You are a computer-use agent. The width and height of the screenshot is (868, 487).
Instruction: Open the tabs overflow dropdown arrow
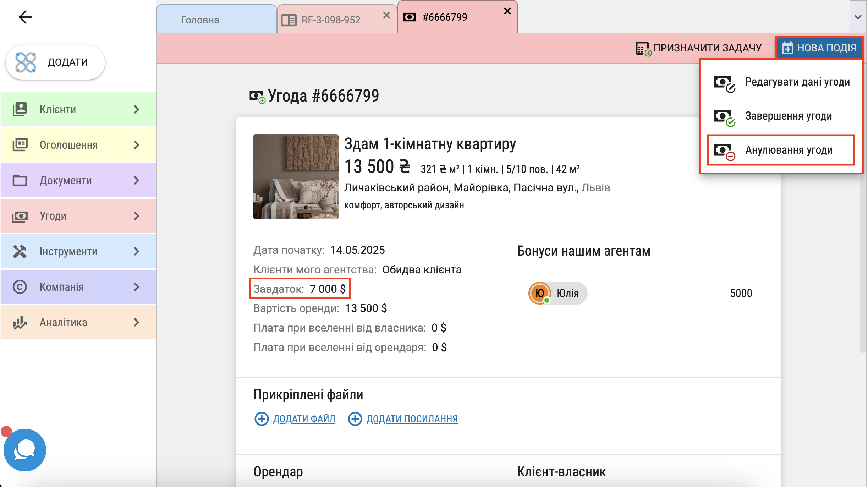(858, 17)
